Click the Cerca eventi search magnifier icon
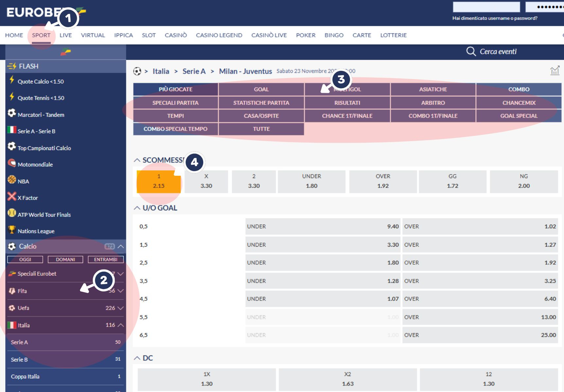The height and width of the screenshot is (392, 564). click(x=472, y=51)
